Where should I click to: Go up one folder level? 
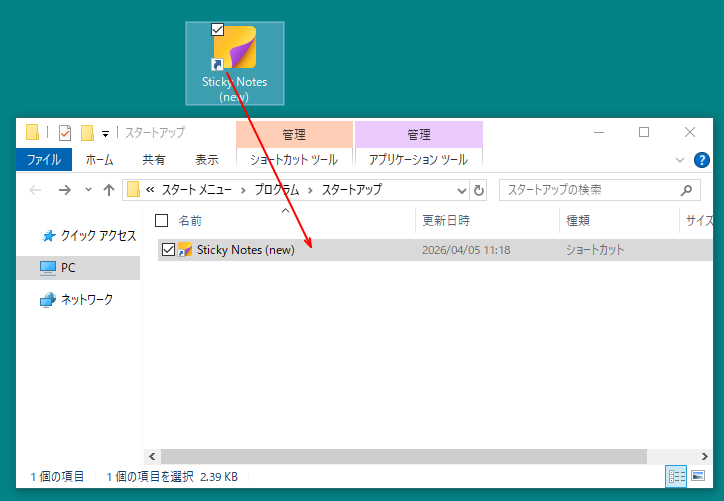pos(109,190)
